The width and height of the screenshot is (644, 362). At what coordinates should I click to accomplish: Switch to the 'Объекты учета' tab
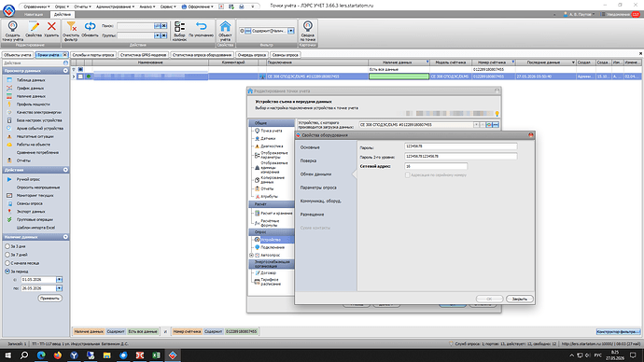pyautogui.click(x=17, y=55)
